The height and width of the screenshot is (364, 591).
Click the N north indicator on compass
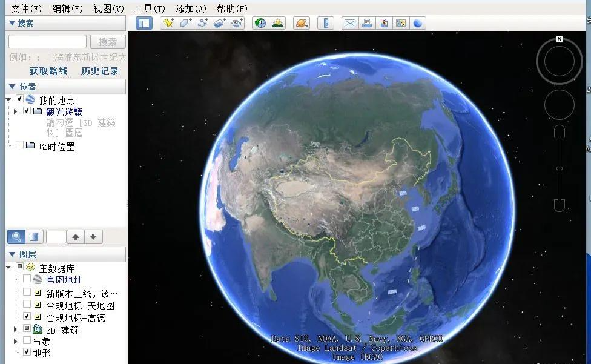(560, 39)
